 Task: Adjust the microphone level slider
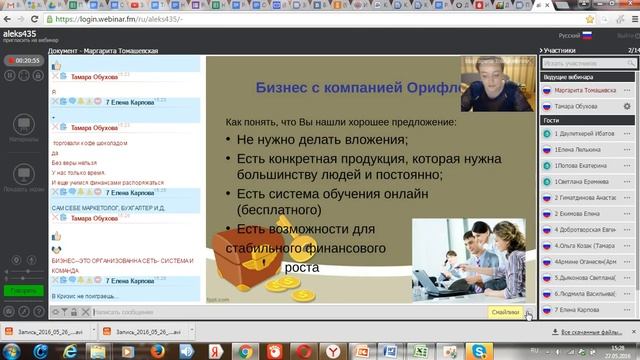(24, 278)
